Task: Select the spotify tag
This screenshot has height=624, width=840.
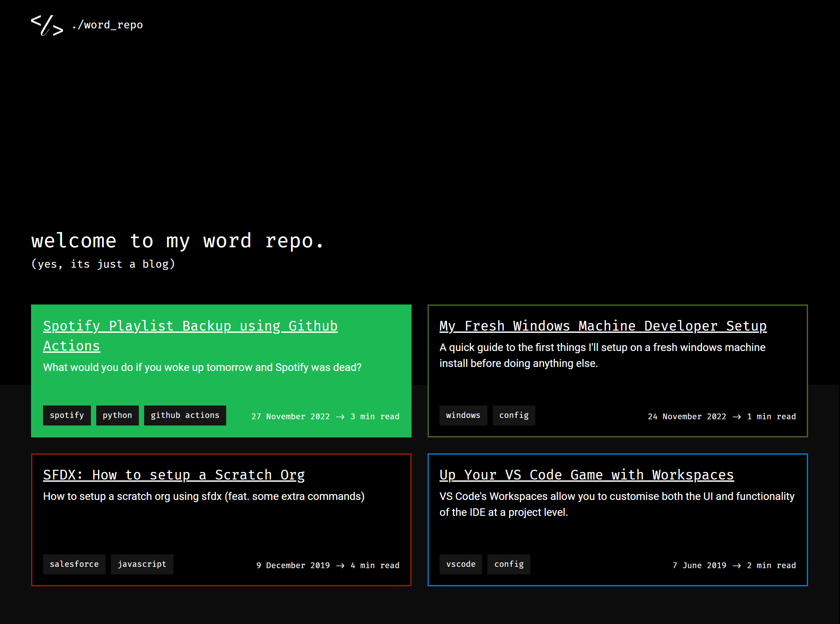Action: point(67,415)
